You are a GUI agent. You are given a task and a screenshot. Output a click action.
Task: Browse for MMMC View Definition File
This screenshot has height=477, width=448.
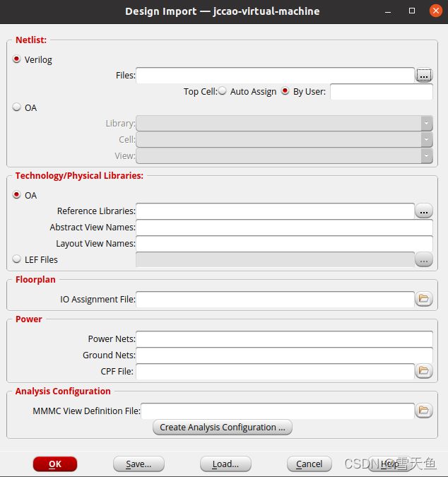click(x=424, y=411)
